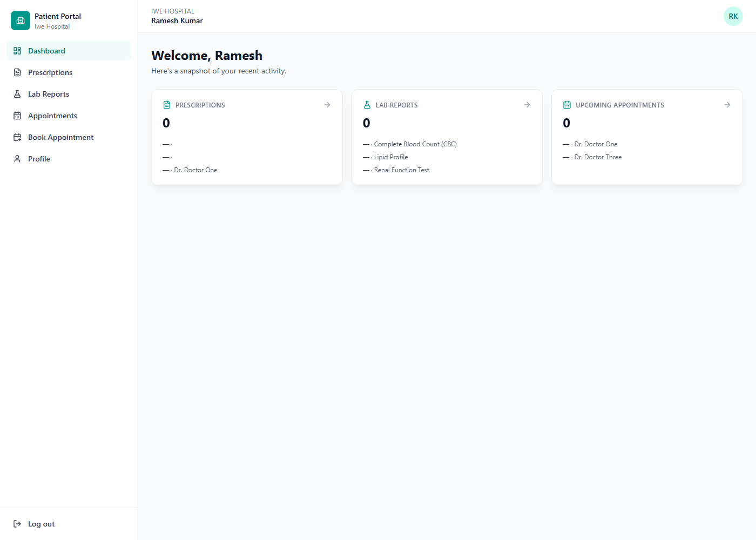This screenshot has width=756, height=540.
Task: Open the RK user avatar
Action: [x=733, y=16]
